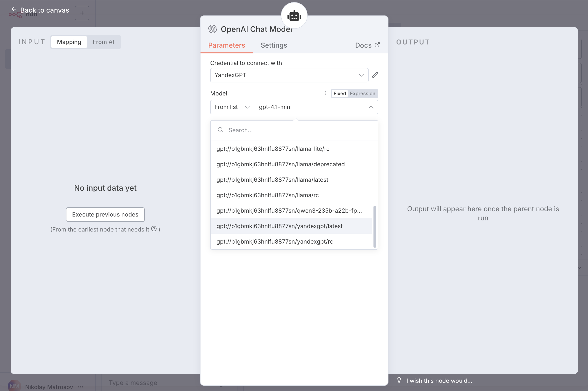This screenshot has width=588, height=391.
Task: Open the YandexGPT credential dropdown
Action: 289,75
